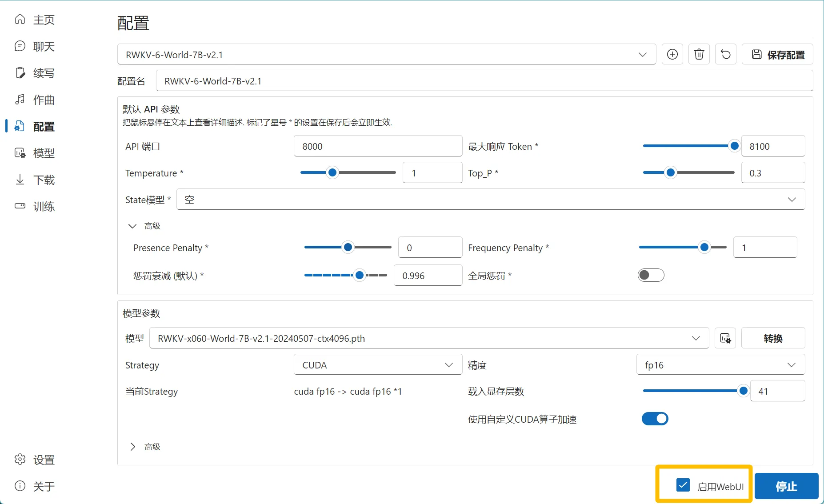Open model file dropdown ctx4096.pth
Viewport: 824px width, 504px height.
coord(429,338)
